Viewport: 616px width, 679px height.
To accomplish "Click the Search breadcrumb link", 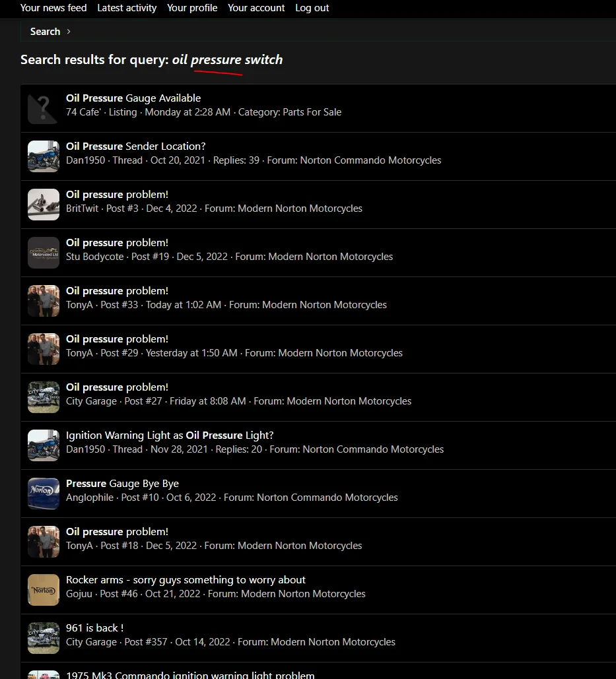I will point(45,32).
